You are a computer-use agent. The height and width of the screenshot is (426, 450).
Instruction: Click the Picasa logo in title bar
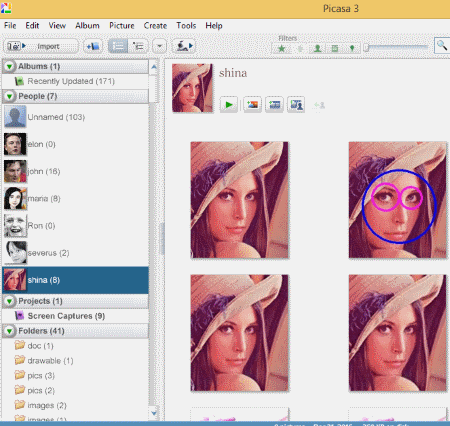coord(6,8)
